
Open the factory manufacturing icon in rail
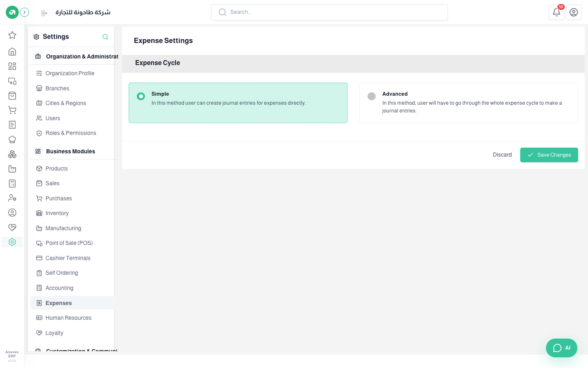(12, 169)
